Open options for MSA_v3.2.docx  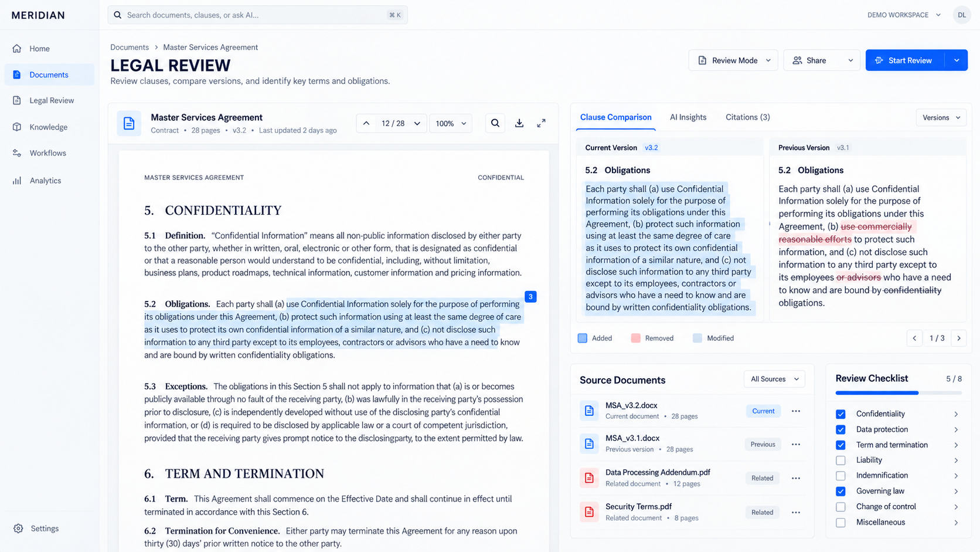(795, 411)
